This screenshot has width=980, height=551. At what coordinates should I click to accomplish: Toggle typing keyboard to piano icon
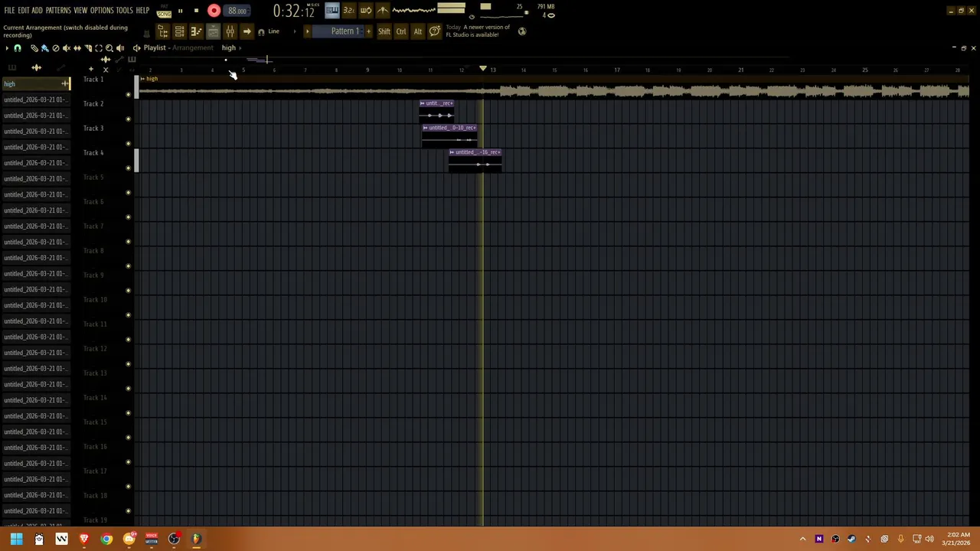332,11
